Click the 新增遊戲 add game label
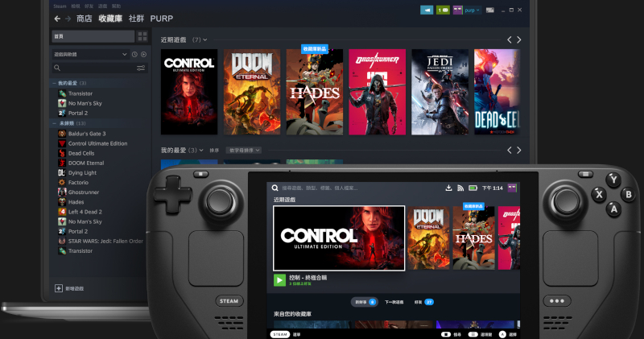 pyautogui.click(x=74, y=288)
